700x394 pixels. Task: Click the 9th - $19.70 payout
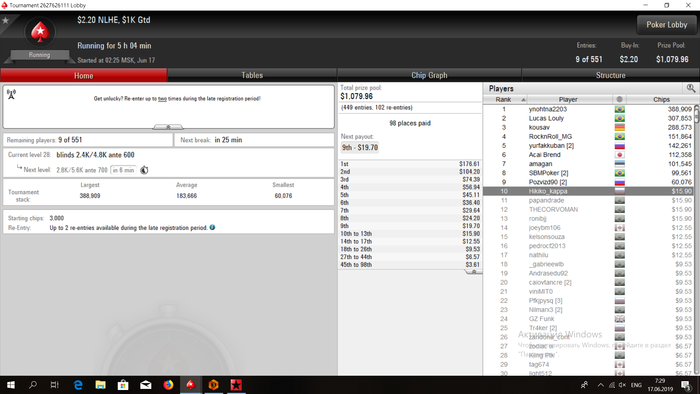360,147
